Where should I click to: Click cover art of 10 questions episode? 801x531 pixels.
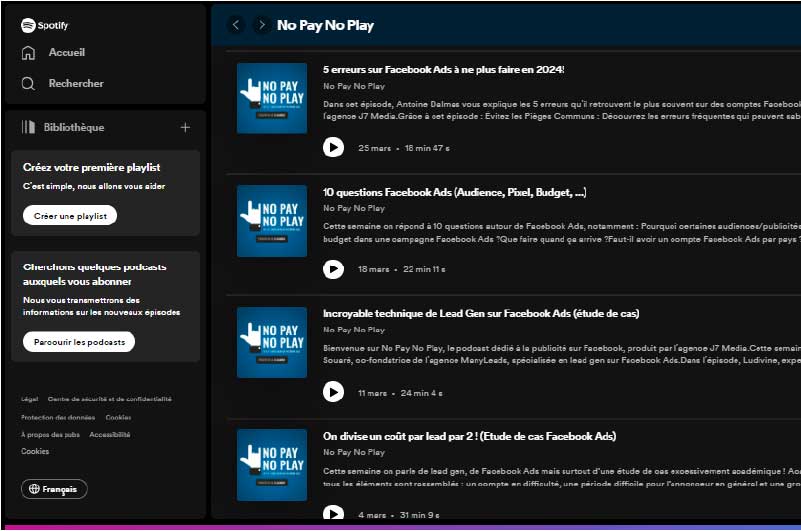pyautogui.click(x=272, y=221)
